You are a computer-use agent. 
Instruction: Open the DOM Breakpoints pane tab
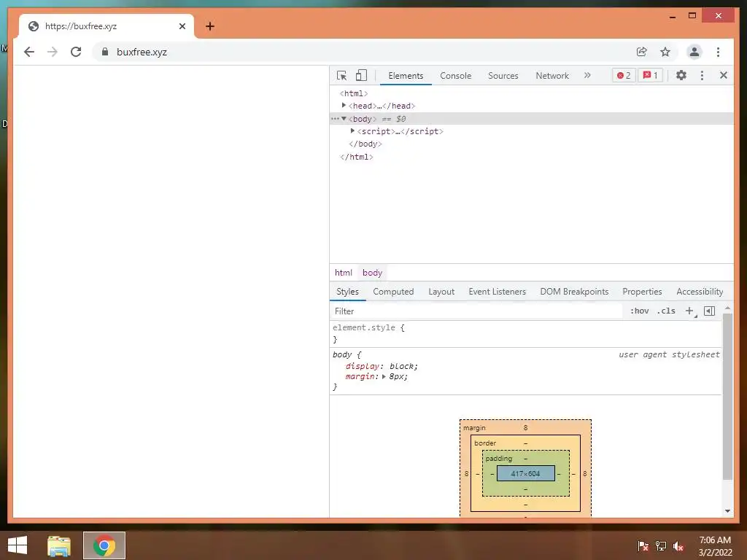point(574,292)
